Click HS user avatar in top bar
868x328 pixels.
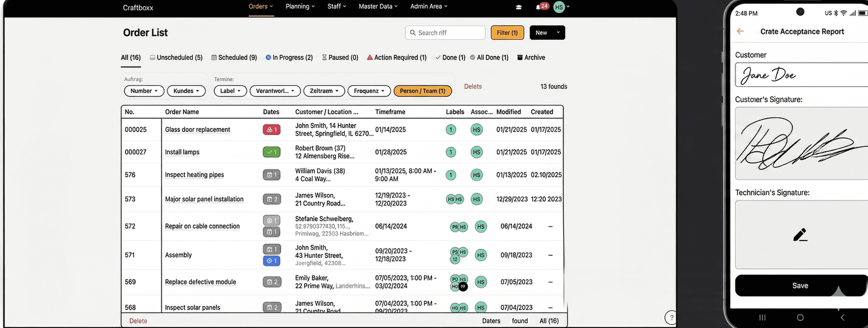(x=559, y=7)
